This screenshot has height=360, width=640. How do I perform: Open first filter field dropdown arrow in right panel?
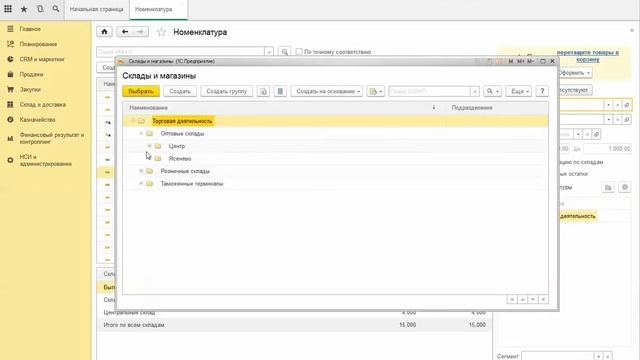[608, 105]
